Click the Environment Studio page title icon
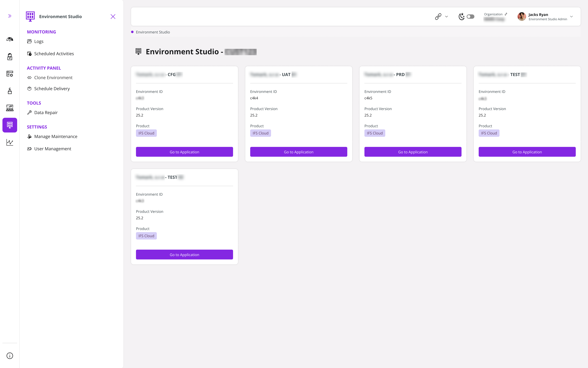Image resolution: width=588 pixels, height=368 pixels. pyautogui.click(x=138, y=51)
